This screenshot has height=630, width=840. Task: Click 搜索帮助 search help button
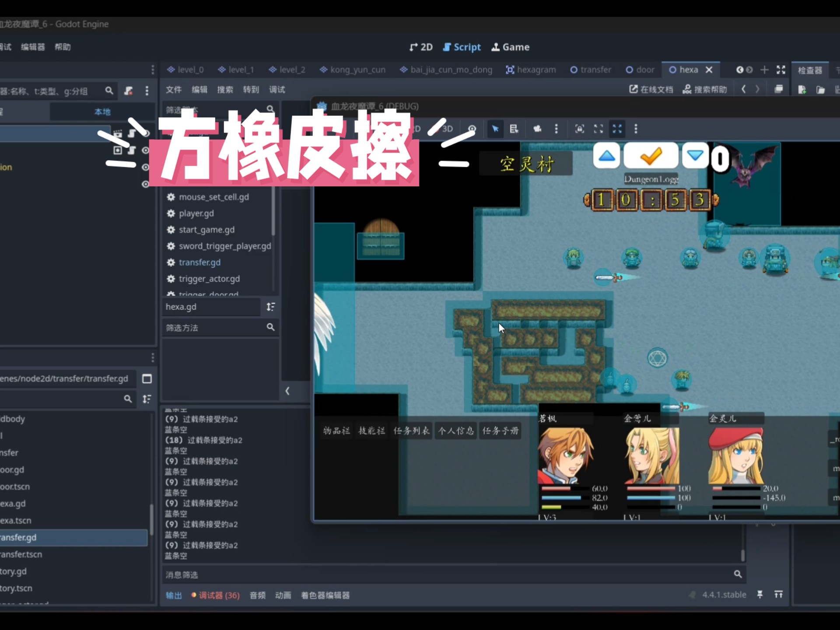pyautogui.click(x=705, y=89)
